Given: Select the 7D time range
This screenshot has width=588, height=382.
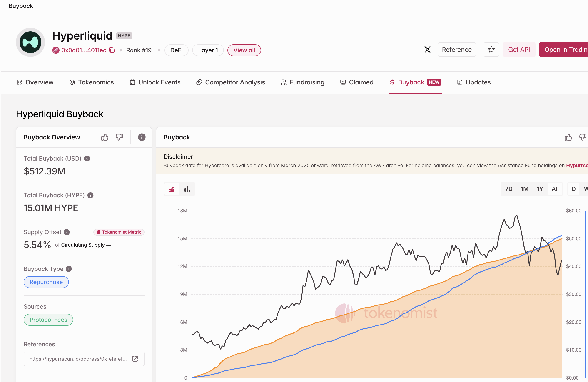Looking at the screenshot, I should [x=509, y=189].
